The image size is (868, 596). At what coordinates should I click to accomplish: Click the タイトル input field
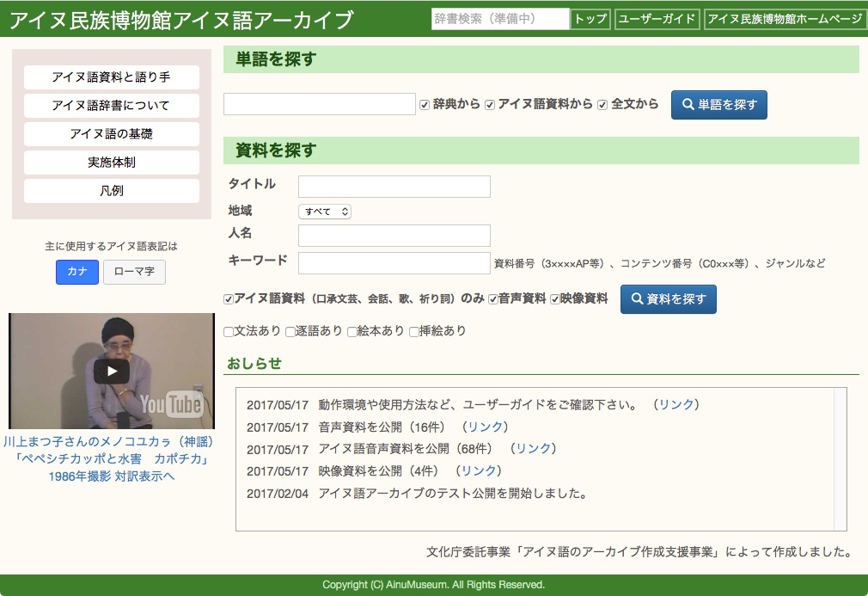(394, 187)
